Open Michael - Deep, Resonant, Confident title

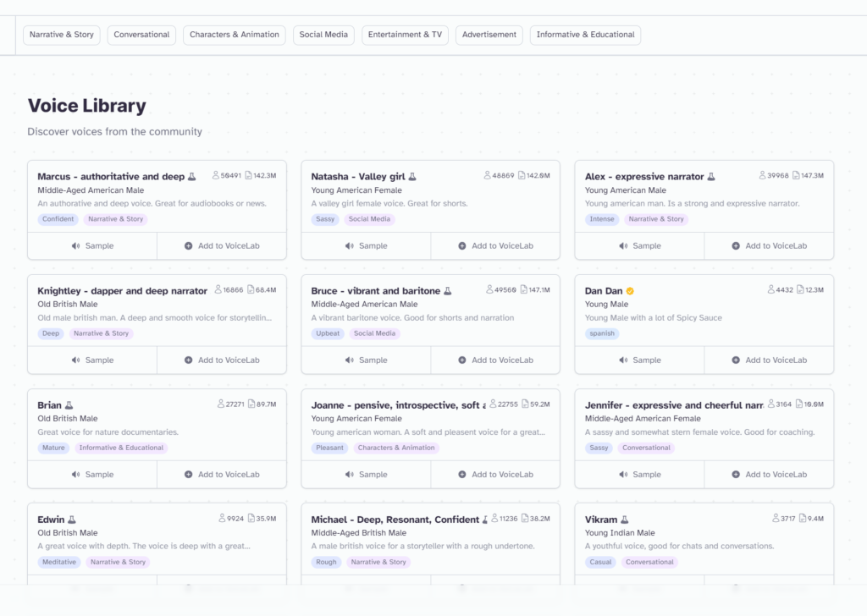pos(395,520)
